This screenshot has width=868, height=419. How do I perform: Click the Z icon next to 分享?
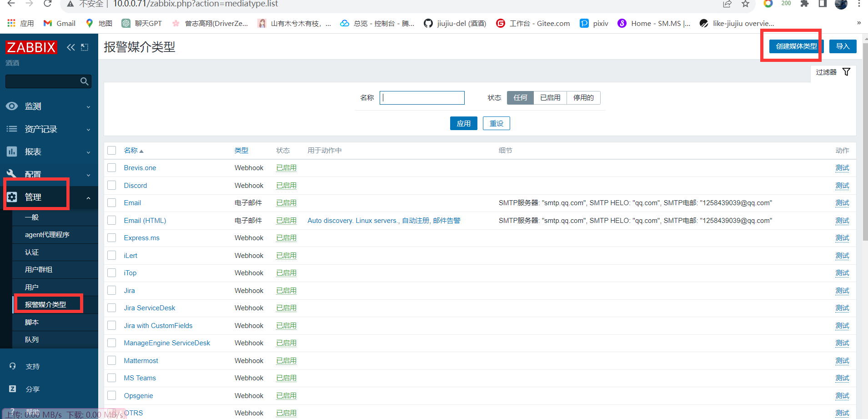[12, 389]
